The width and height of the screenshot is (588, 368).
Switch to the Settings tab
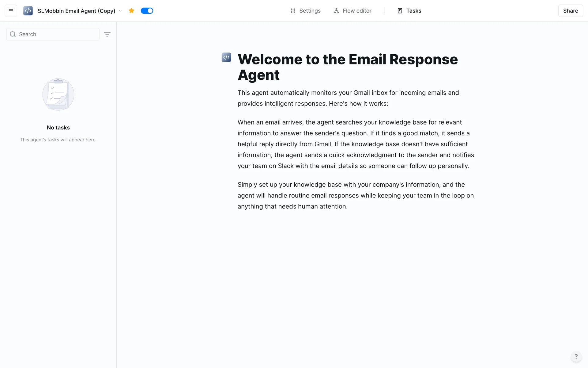310,11
